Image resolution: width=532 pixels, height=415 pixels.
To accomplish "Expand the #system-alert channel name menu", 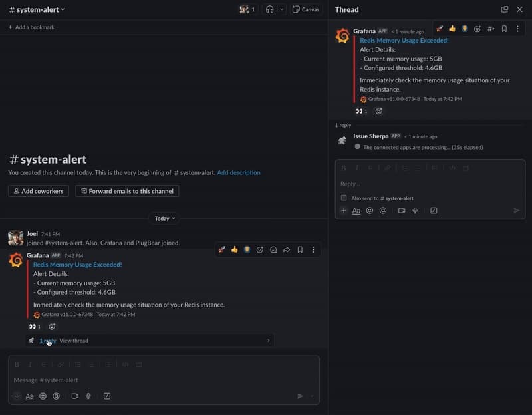I will [37, 9].
